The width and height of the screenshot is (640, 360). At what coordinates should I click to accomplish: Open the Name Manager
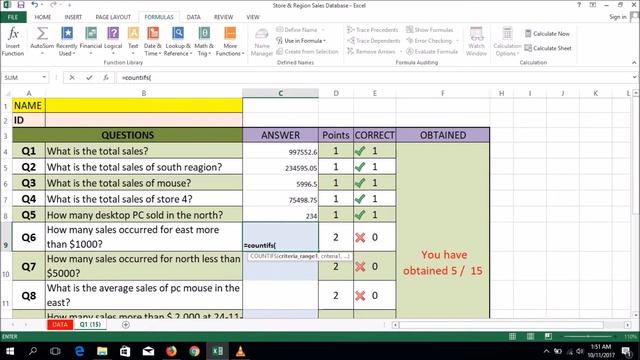(x=262, y=42)
